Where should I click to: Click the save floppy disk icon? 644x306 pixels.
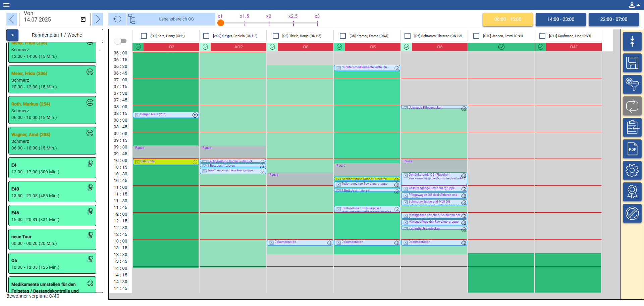click(632, 63)
